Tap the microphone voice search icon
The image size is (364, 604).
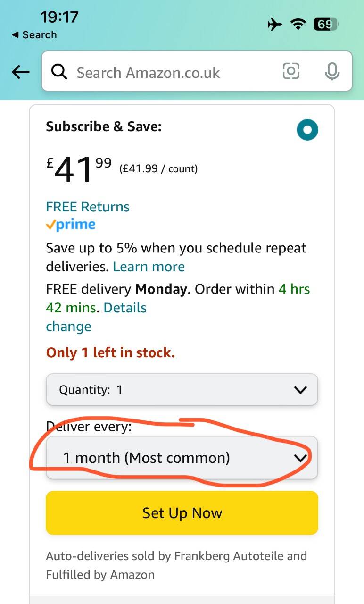point(332,71)
